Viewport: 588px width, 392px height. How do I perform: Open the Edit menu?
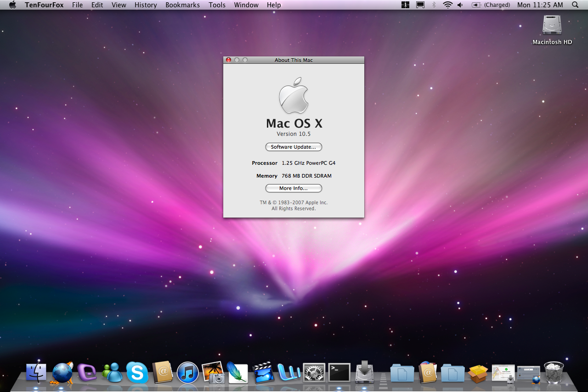click(97, 5)
